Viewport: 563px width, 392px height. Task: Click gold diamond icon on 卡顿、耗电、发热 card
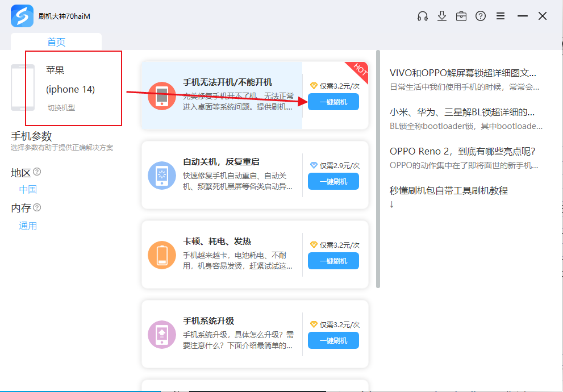coord(314,245)
